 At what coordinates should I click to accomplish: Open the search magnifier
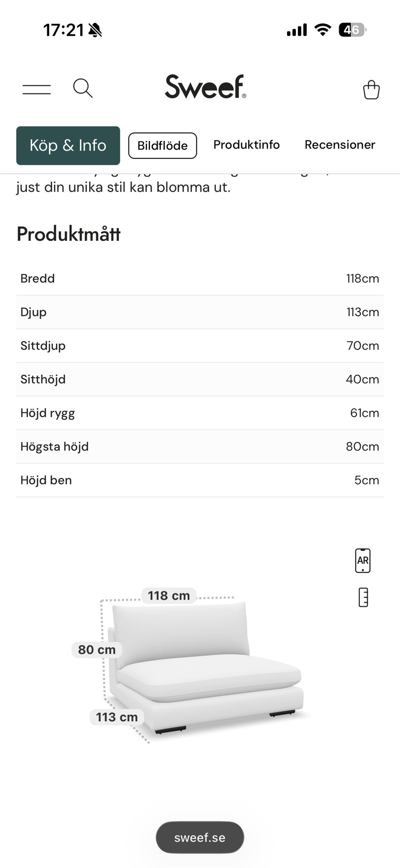tap(82, 88)
